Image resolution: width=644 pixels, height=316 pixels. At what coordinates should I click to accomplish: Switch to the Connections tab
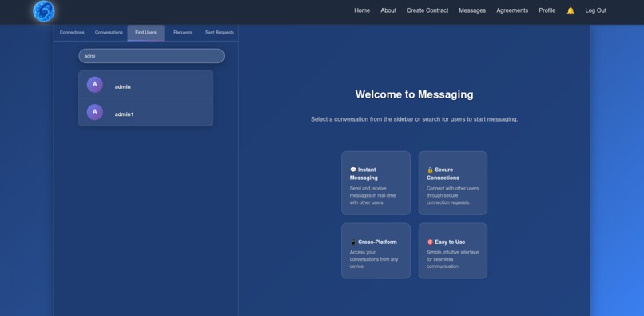coord(72,33)
